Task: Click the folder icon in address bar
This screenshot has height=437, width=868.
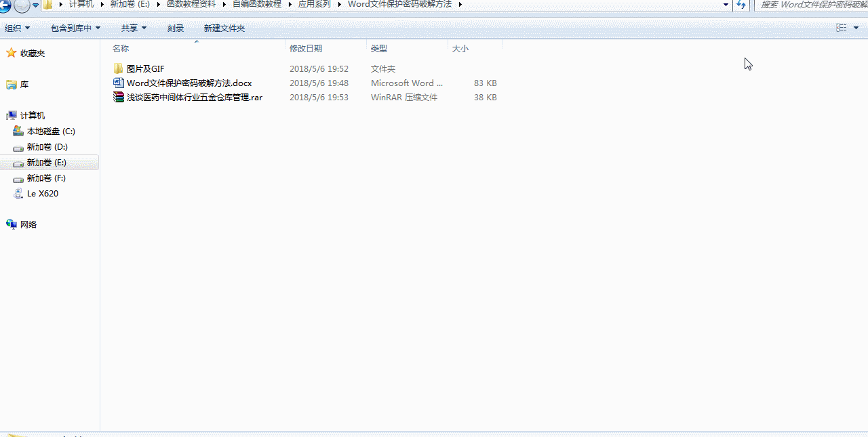Action: pos(48,5)
